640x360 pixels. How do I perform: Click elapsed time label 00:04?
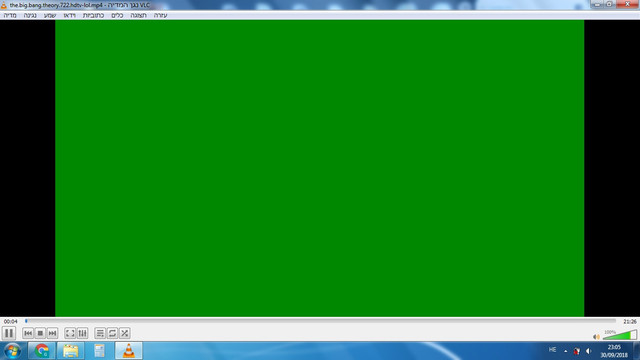pos(11,322)
